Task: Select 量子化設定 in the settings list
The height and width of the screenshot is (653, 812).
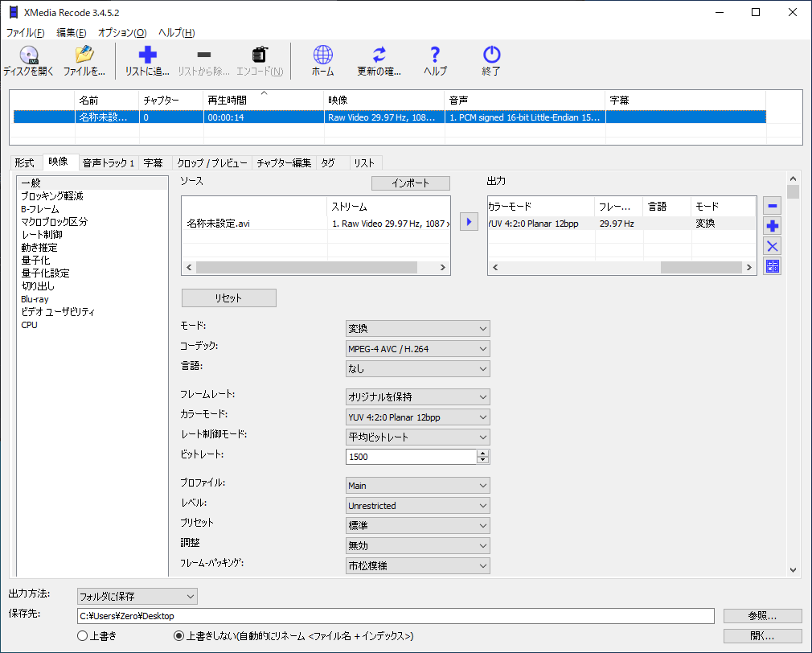Action: point(45,273)
